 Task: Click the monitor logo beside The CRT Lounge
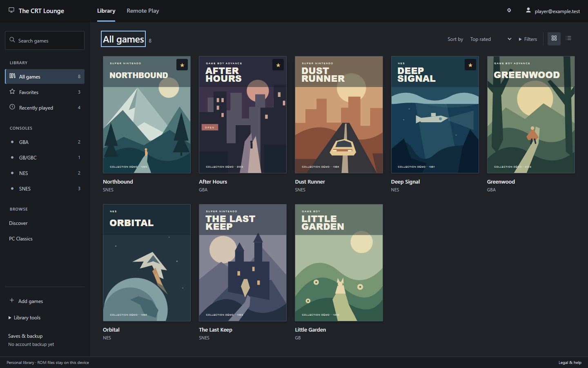point(11,10)
